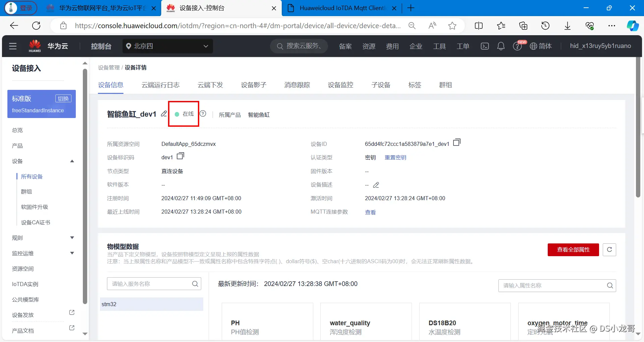Show the online status help tooltip icon
The height and width of the screenshot is (342, 644).
coord(203,114)
